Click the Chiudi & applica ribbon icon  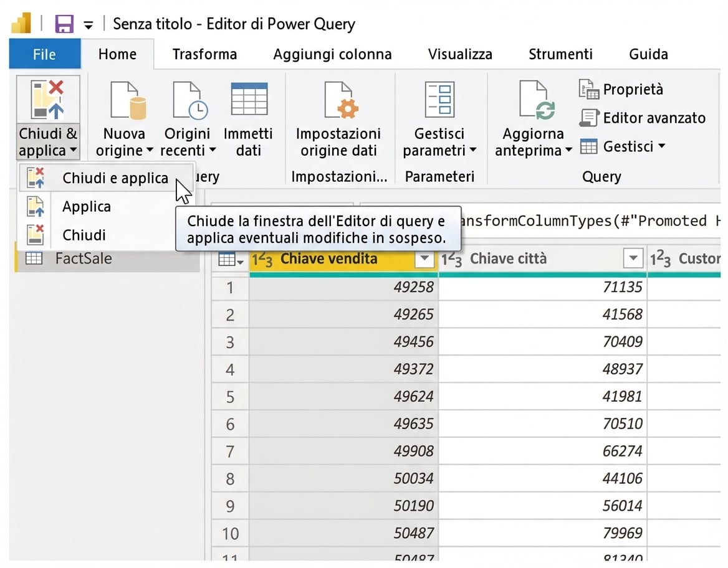point(47,99)
